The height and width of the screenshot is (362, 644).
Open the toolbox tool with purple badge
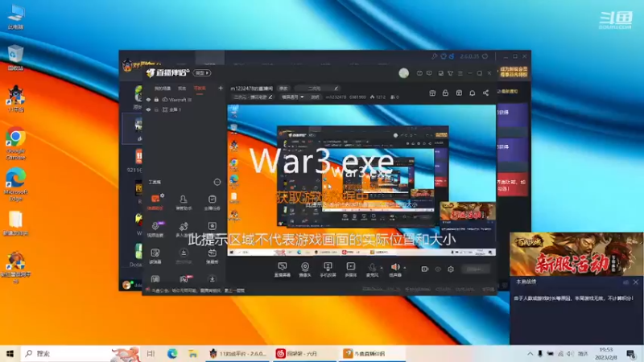click(x=155, y=229)
